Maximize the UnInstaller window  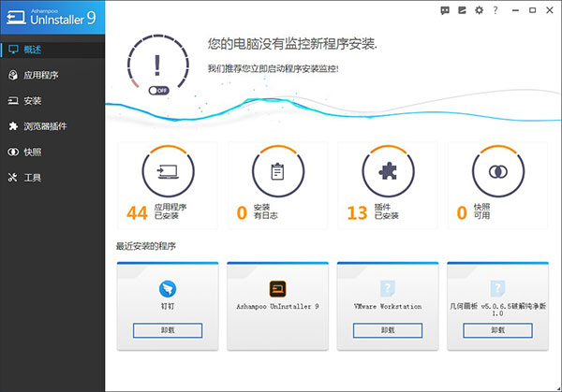point(533,10)
